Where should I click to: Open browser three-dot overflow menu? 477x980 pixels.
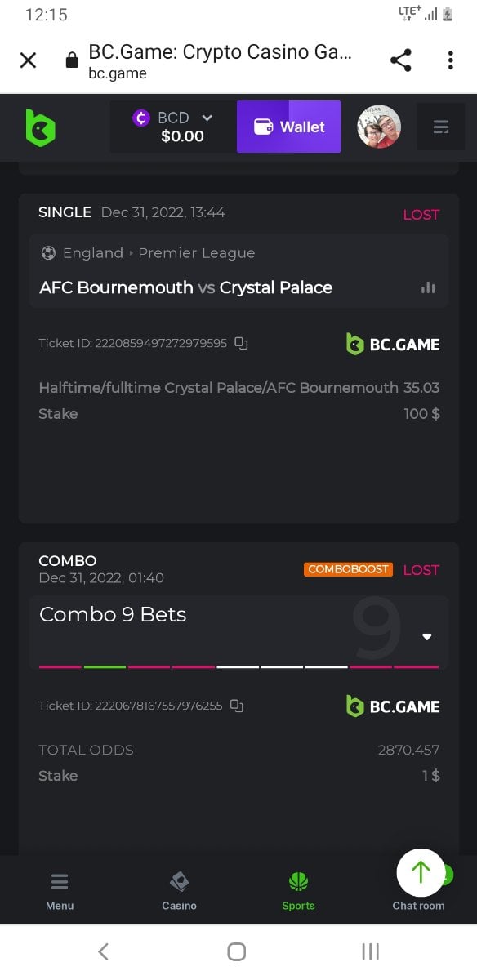(450, 60)
